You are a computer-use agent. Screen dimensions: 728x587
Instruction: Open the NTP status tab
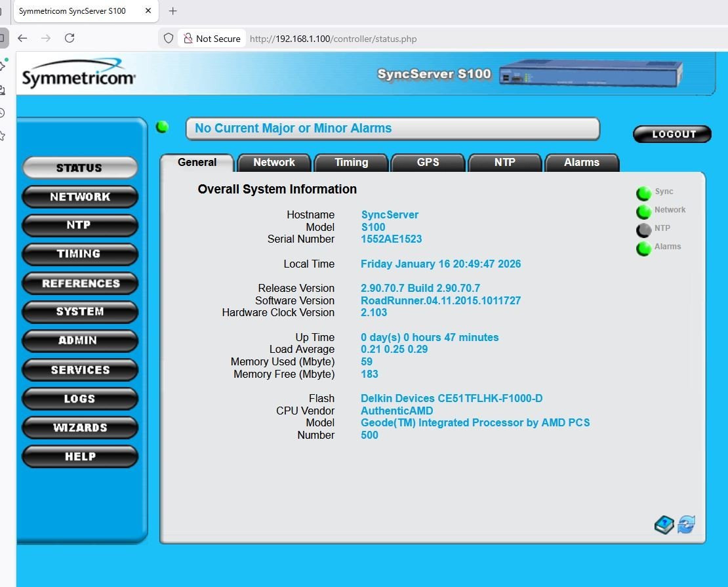click(504, 163)
